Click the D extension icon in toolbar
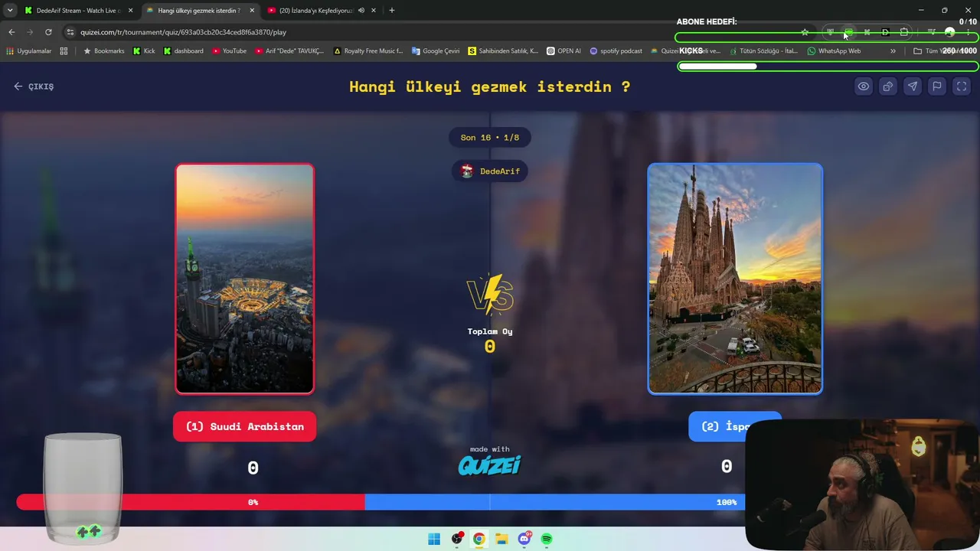 tap(885, 32)
